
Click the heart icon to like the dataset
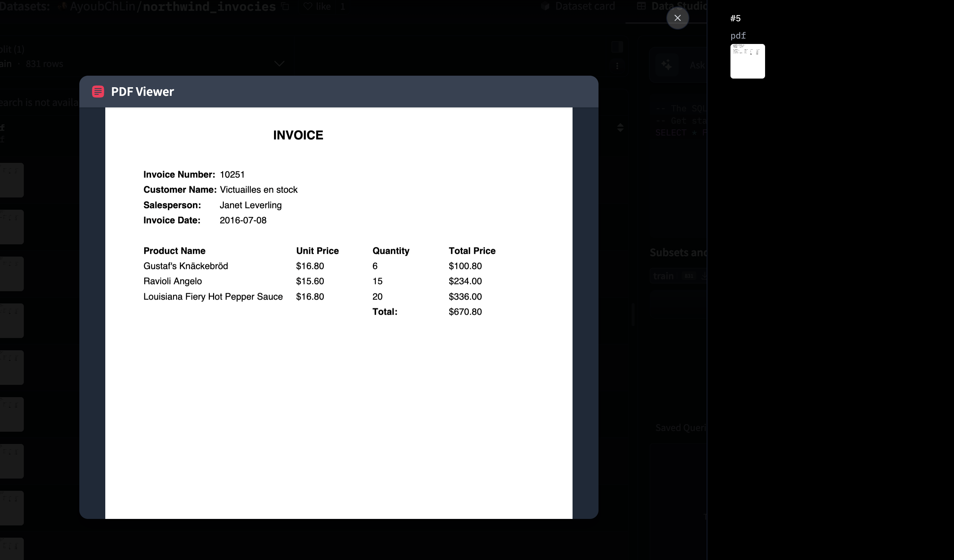[x=308, y=6]
